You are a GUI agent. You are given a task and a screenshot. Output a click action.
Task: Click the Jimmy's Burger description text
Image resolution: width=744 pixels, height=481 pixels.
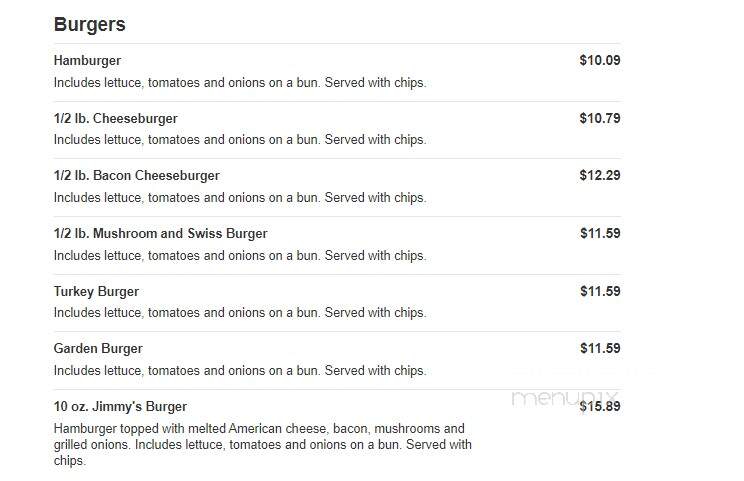click(x=262, y=444)
